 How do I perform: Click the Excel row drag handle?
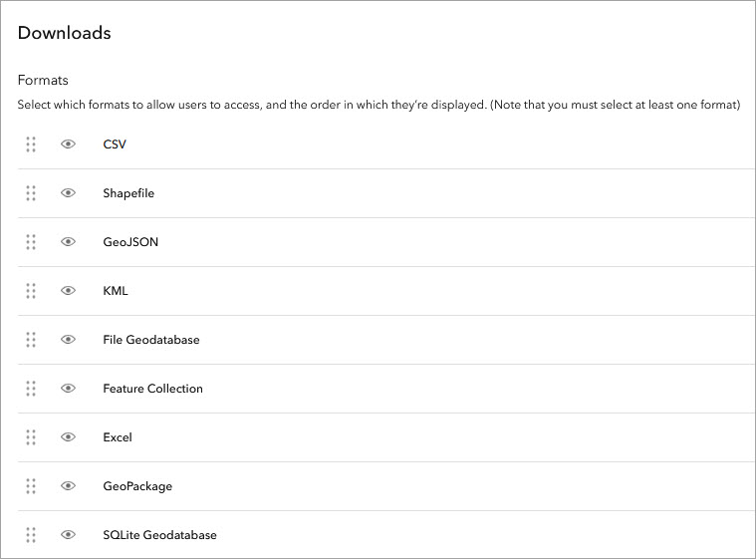coord(31,437)
